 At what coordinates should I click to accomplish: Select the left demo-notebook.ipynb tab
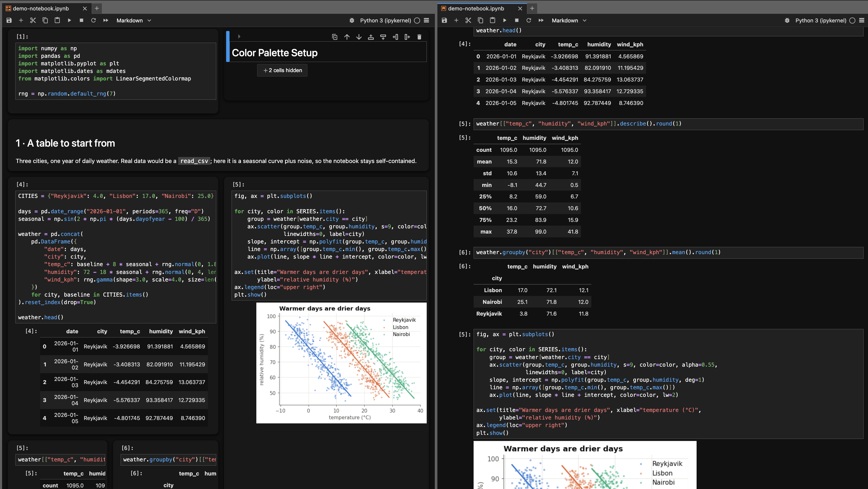click(x=41, y=8)
